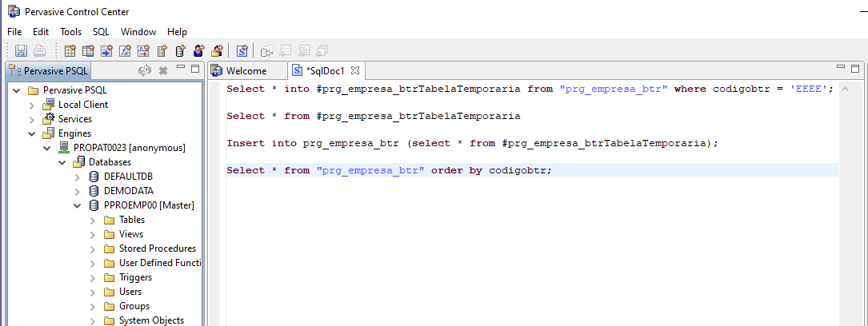Click the Save toolbar icon
This screenshot has height=326, width=868.
click(21, 51)
